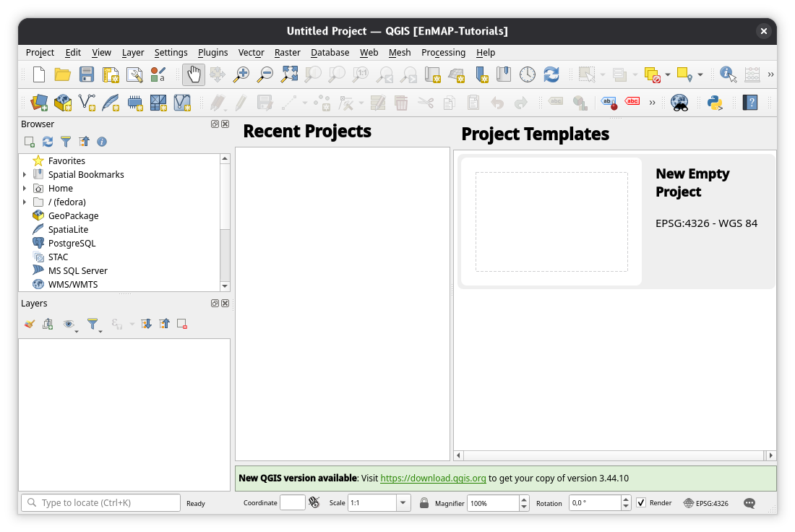The width and height of the screenshot is (795, 532).
Task: Click the EPSG:4326 CRS button
Action: coord(706,503)
